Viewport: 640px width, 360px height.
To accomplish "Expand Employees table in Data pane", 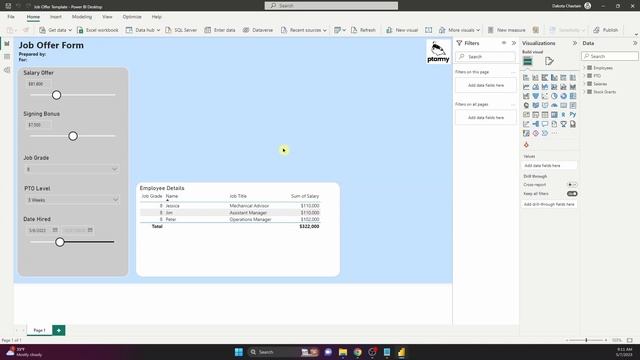I will (584, 68).
